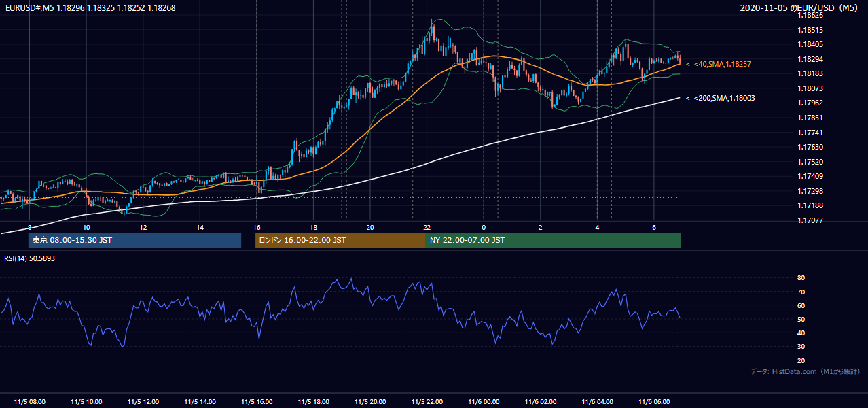Click the 11/6 02:00 time label
Screen dimensions: 868x408
[541, 402]
